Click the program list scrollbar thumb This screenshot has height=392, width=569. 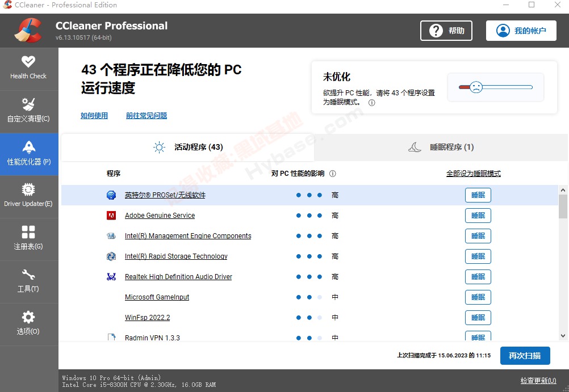tap(563, 206)
